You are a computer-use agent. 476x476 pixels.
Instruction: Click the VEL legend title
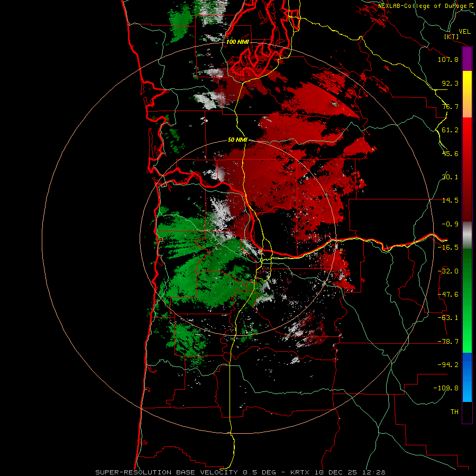[464, 32]
